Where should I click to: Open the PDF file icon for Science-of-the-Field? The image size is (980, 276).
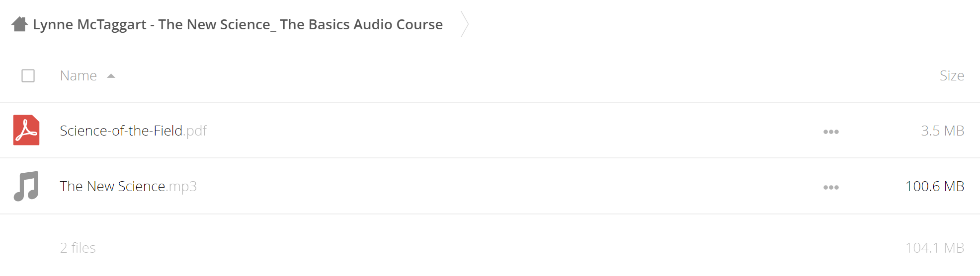click(x=26, y=130)
